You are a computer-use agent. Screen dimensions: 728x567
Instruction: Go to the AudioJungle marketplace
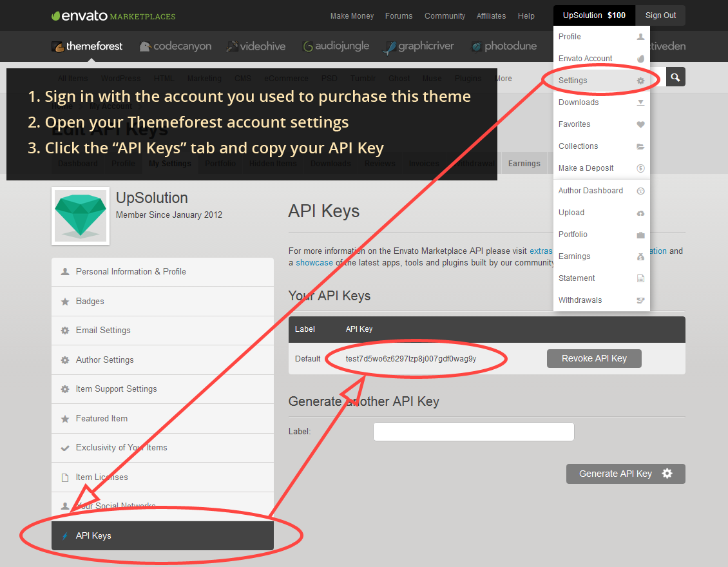tap(336, 46)
